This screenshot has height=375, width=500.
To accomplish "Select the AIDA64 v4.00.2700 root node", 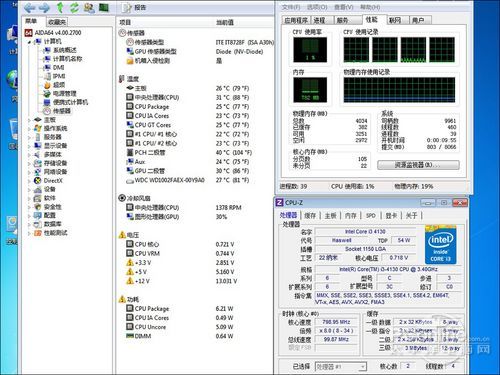I will [x=53, y=33].
